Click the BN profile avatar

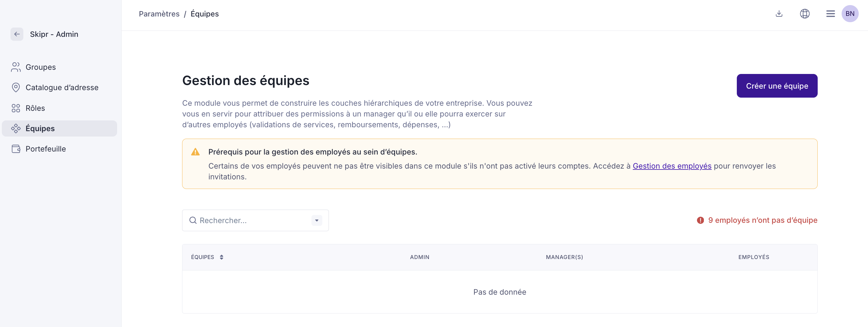(850, 13)
